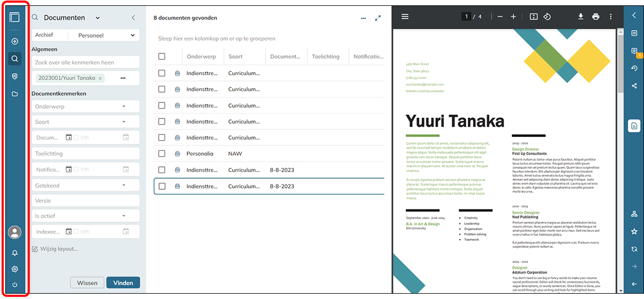The image size is (644, 299).
Task: Zoom in the PDF with plus icon
Action: pos(514,17)
